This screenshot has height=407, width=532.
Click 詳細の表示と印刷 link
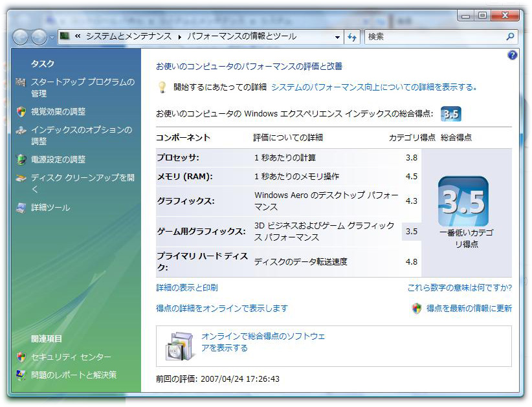click(x=187, y=287)
